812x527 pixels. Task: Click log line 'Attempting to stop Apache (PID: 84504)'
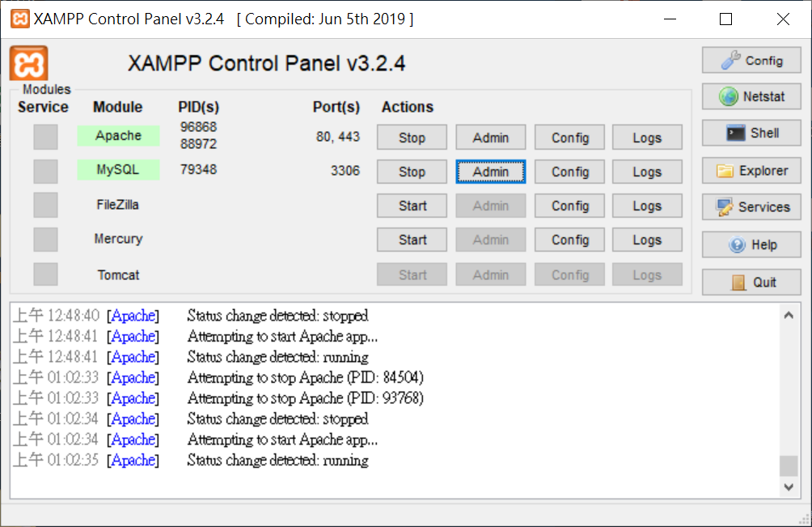coord(306,377)
